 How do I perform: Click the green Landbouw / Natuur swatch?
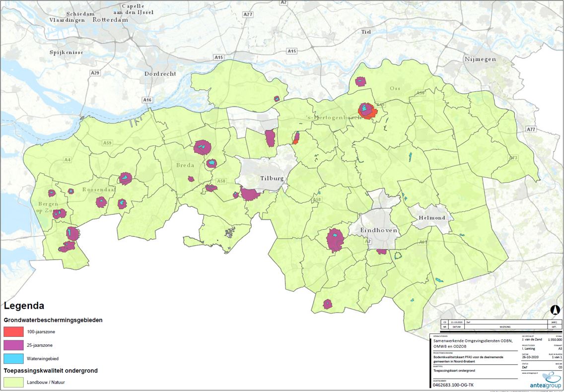click(18, 382)
